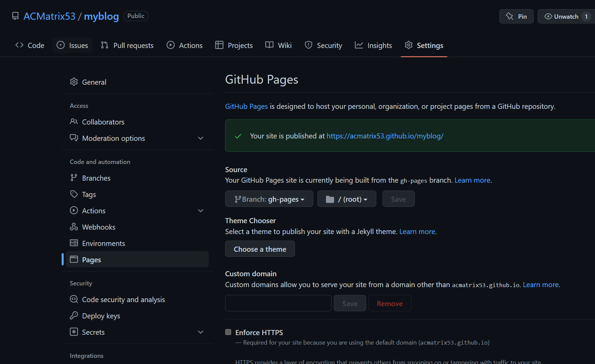
Task: Click the General gear icon in sidebar
Action: [74, 82]
